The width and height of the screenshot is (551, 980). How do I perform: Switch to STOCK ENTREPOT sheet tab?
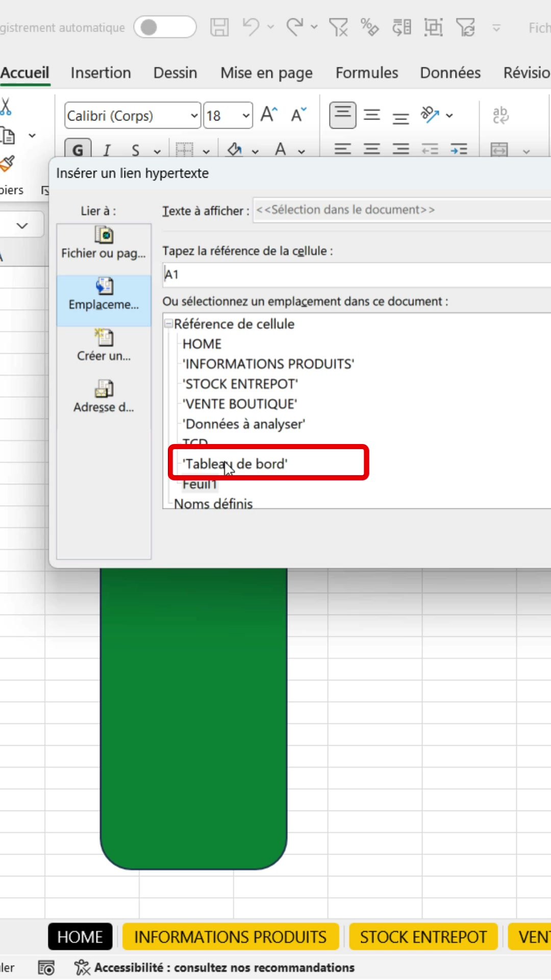tap(423, 937)
